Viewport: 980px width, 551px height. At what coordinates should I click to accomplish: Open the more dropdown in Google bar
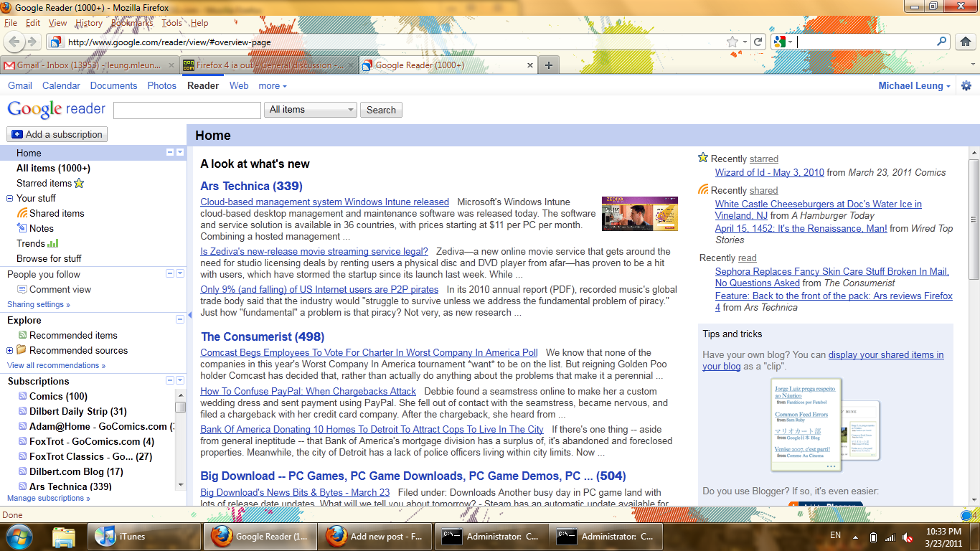click(x=273, y=86)
